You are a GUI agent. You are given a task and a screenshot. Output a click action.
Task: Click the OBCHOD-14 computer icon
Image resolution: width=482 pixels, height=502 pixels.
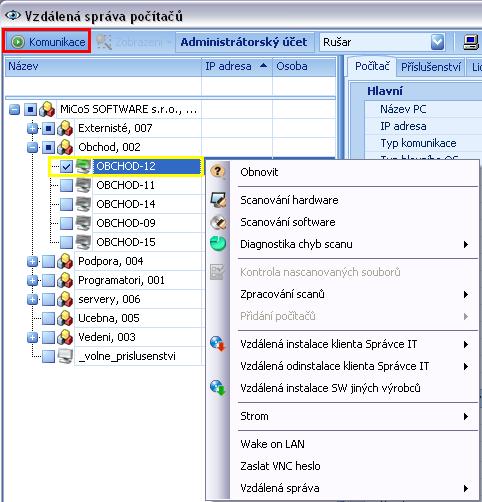pyautogui.click(x=83, y=204)
